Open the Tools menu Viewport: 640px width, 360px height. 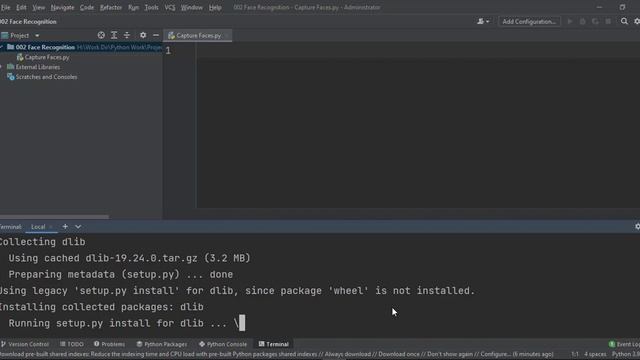(151, 7)
